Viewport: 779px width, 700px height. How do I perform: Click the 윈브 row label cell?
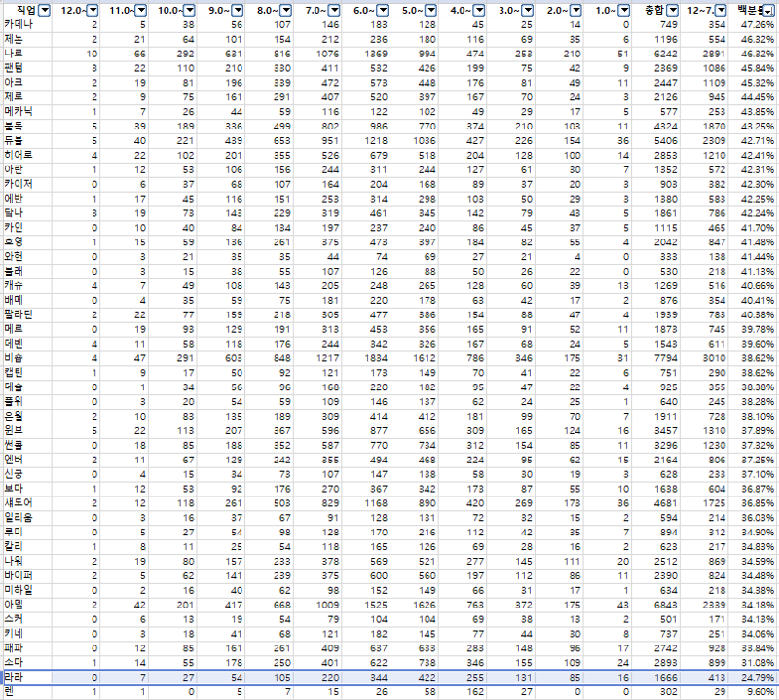pos(27,430)
